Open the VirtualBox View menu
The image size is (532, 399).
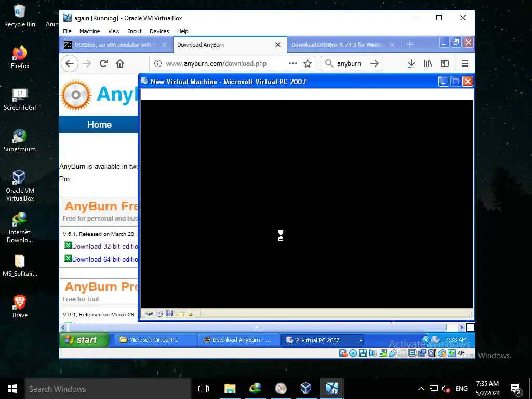pyautogui.click(x=114, y=31)
